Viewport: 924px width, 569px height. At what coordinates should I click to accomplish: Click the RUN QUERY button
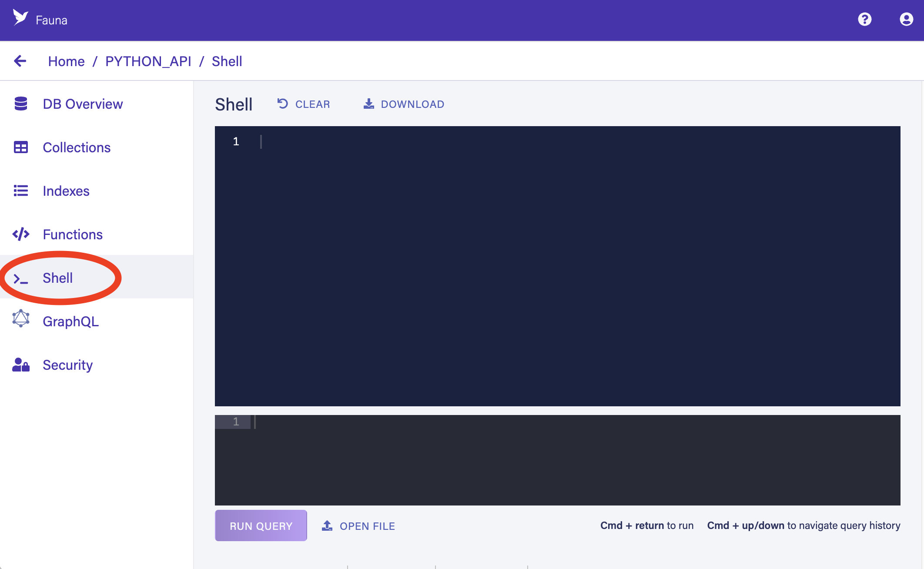click(x=260, y=525)
